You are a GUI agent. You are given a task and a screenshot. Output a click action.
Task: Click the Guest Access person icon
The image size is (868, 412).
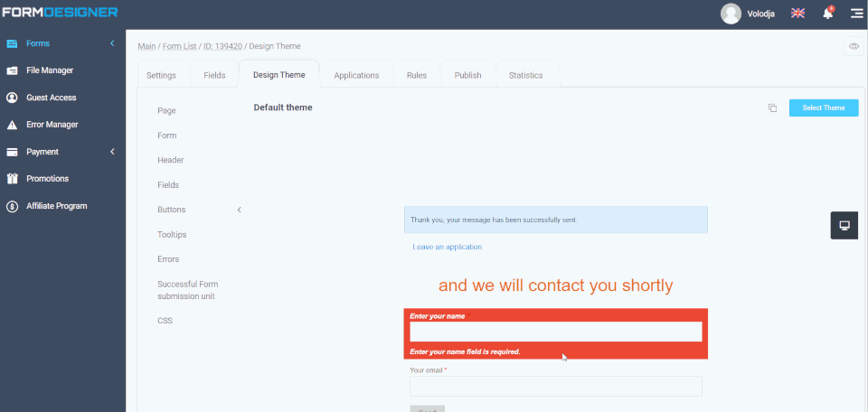tap(12, 98)
